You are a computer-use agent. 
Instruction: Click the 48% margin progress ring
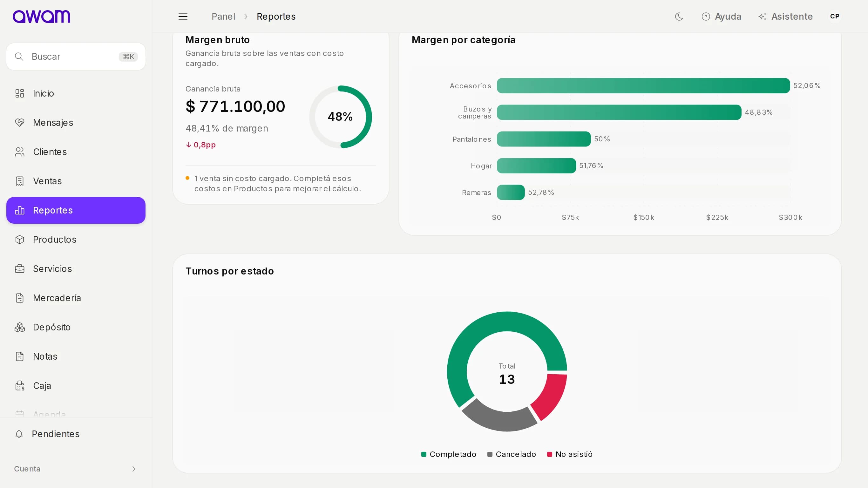pyautogui.click(x=340, y=117)
